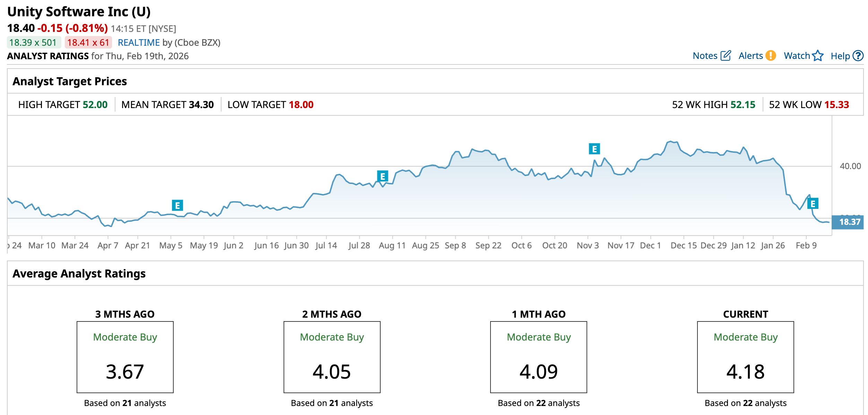Click the Help text link
Image resolution: width=868 pixels, height=415 pixels.
tap(840, 56)
